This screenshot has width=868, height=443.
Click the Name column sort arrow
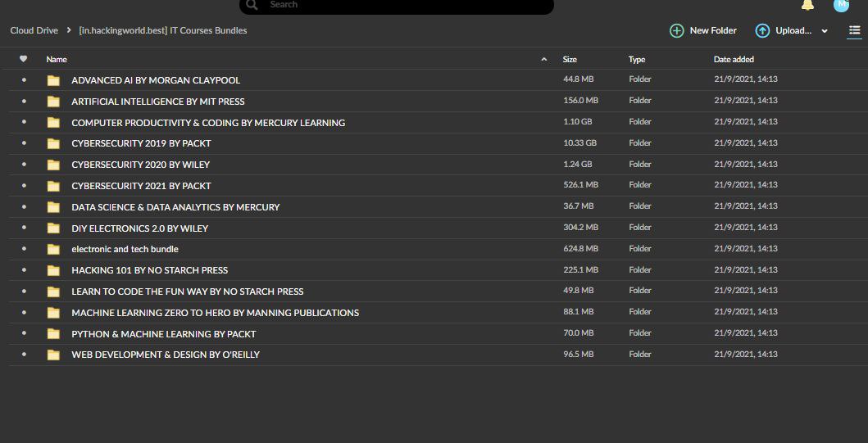[543, 59]
